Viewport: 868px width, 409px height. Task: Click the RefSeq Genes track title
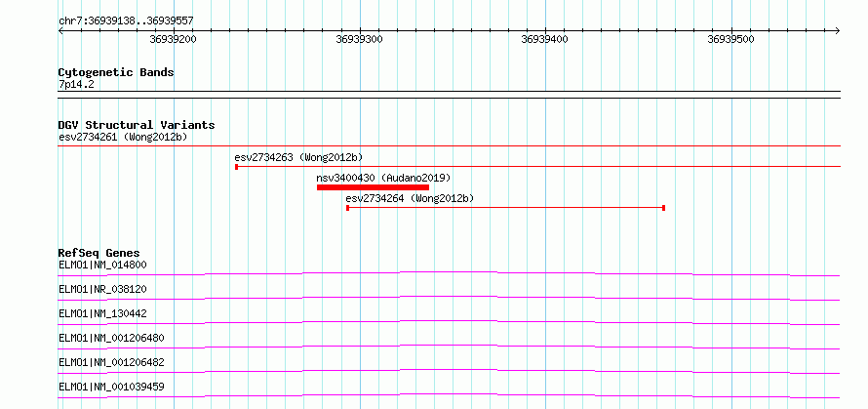point(99,253)
